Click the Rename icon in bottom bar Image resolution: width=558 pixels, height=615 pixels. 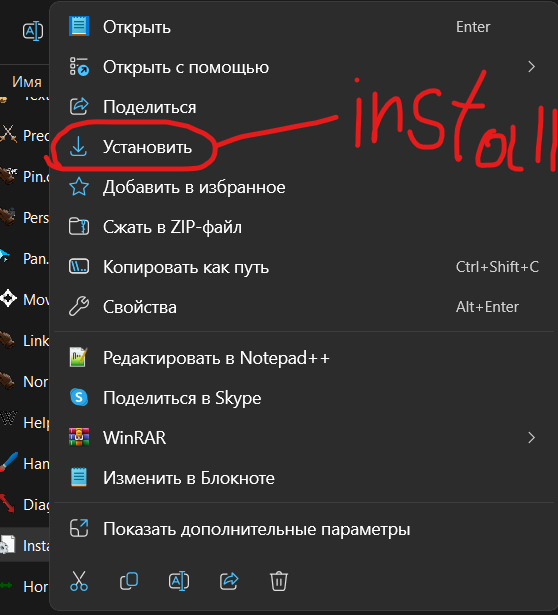(179, 581)
